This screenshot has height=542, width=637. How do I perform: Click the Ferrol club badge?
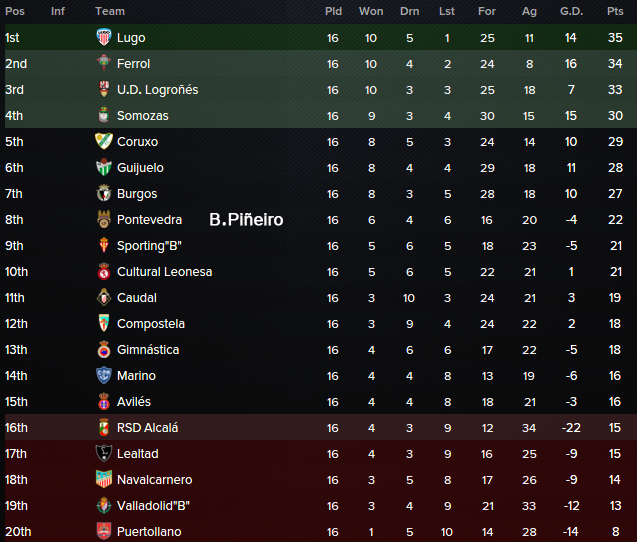click(x=104, y=63)
